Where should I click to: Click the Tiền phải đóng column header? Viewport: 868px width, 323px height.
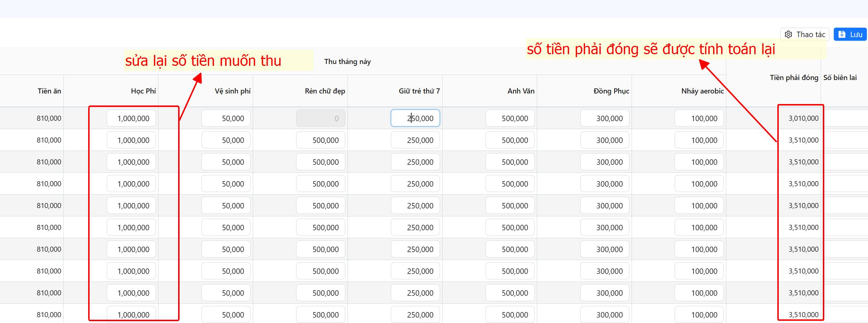[794, 77]
